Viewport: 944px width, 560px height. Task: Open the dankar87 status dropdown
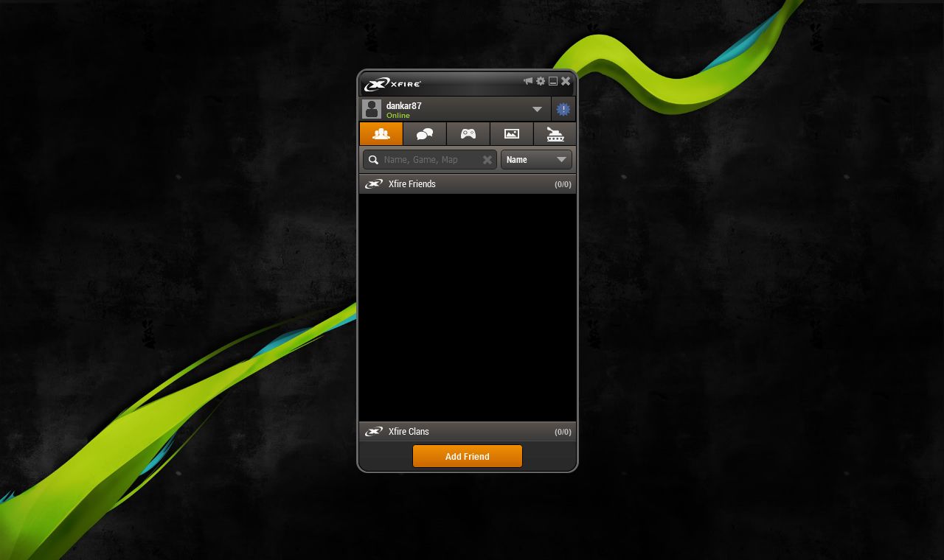click(x=538, y=108)
